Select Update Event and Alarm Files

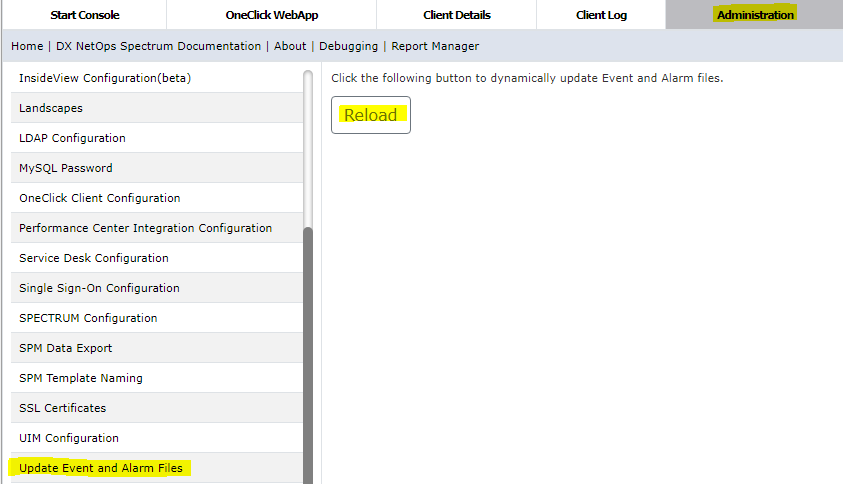157,468
